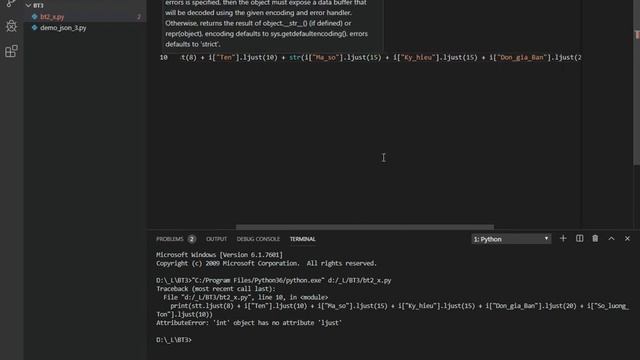Switch to the Debug Console tab
This screenshot has width=640, height=360.
coord(258,239)
